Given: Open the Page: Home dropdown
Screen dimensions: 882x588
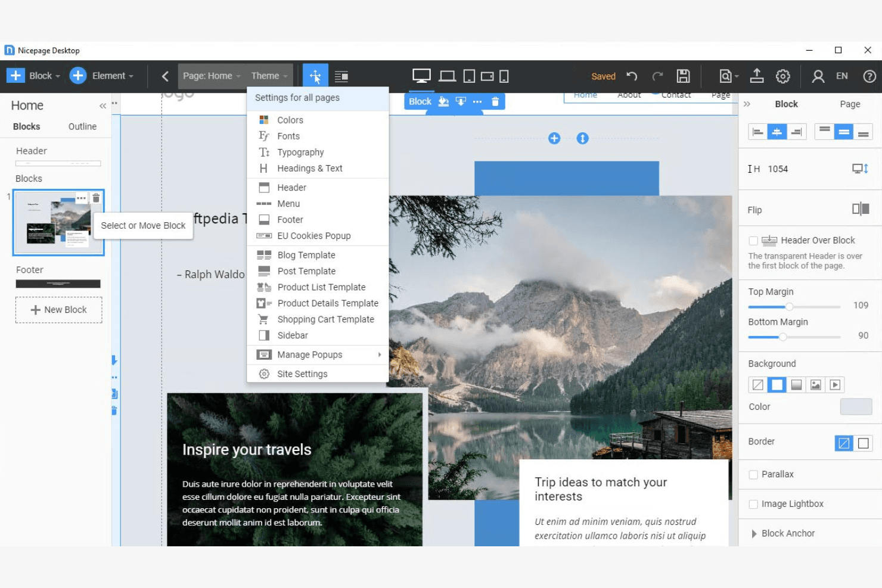Looking at the screenshot, I should [211, 76].
